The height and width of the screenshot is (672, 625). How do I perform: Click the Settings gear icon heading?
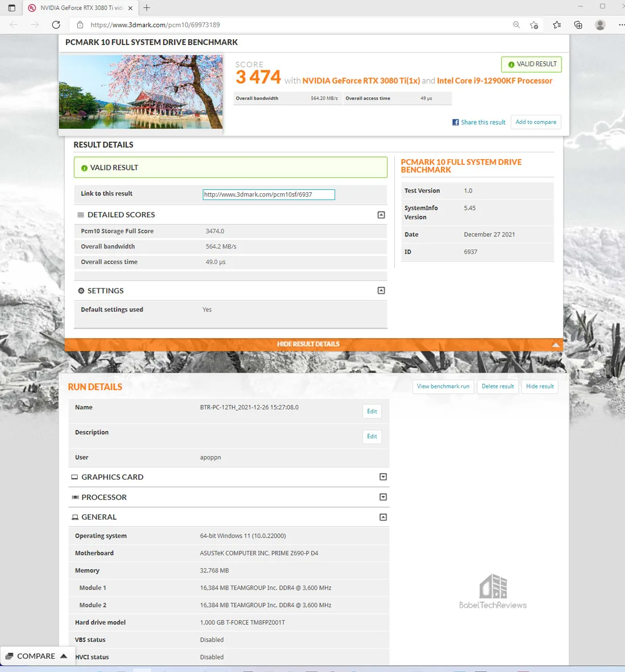pyautogui.click(x=81, y=291)
